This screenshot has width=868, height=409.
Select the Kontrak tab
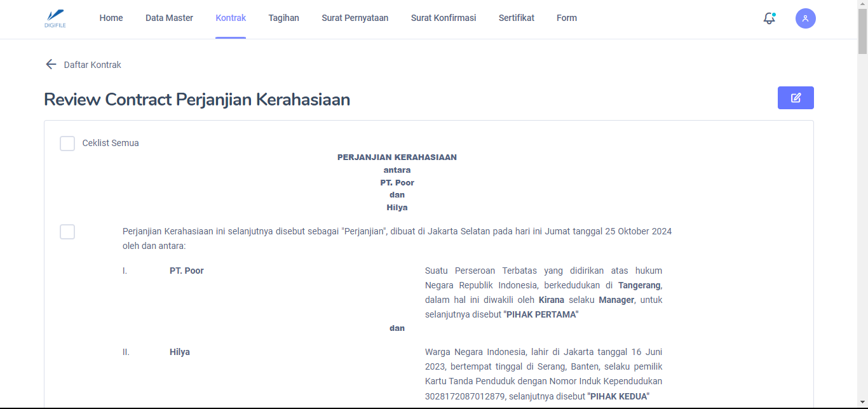coord(231,18)
